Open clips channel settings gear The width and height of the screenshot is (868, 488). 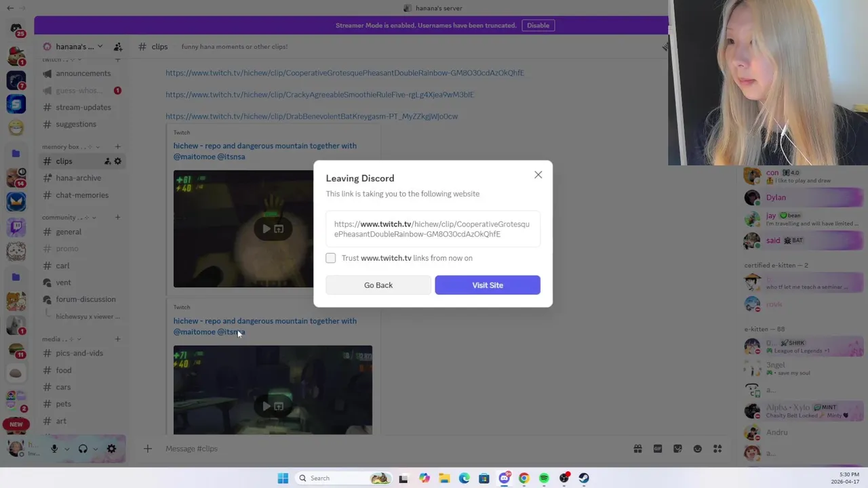tap(117, 161)
